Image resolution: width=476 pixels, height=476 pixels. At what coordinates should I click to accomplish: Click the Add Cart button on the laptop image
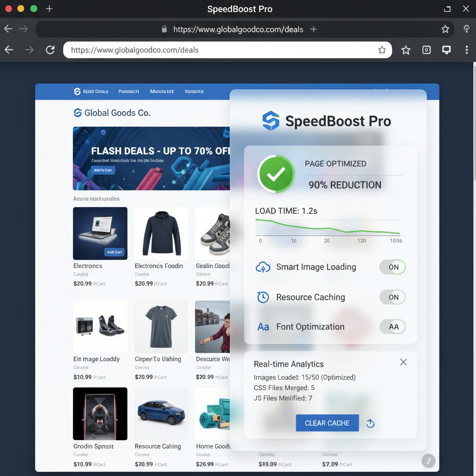(x=114, y=252)
